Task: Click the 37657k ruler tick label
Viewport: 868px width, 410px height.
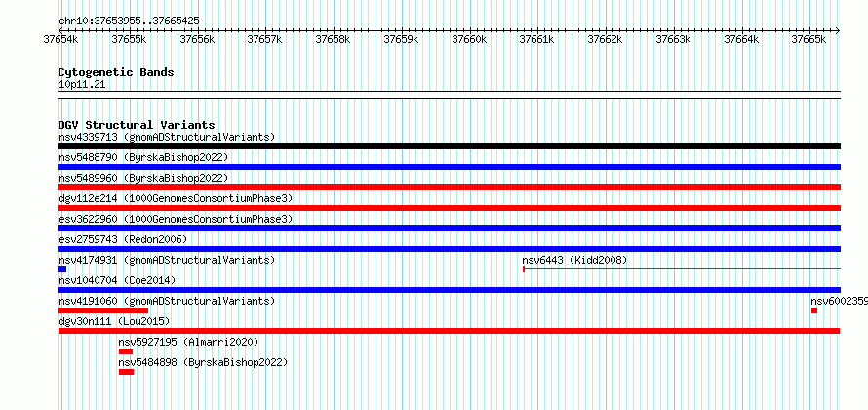Action: tap(264, 39)
